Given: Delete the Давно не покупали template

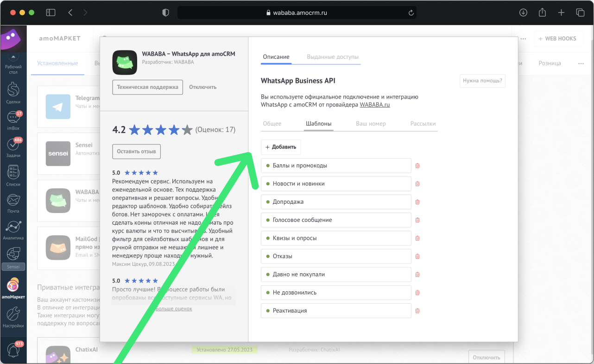Looking at the screenshot, I should pyautogui.click(x=417, y=274).
